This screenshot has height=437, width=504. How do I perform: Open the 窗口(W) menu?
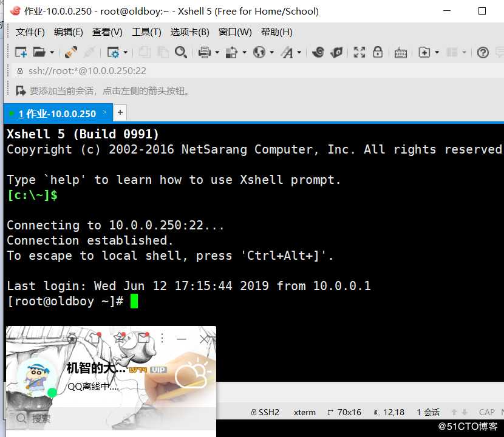(235, 32)
